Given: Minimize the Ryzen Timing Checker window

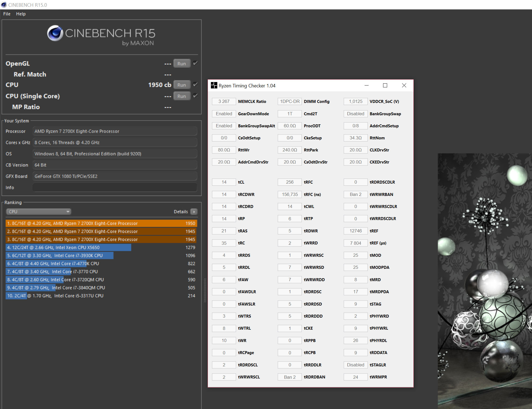Looking at the screenshot, I should pyautogui.click(x=366, y=85).
